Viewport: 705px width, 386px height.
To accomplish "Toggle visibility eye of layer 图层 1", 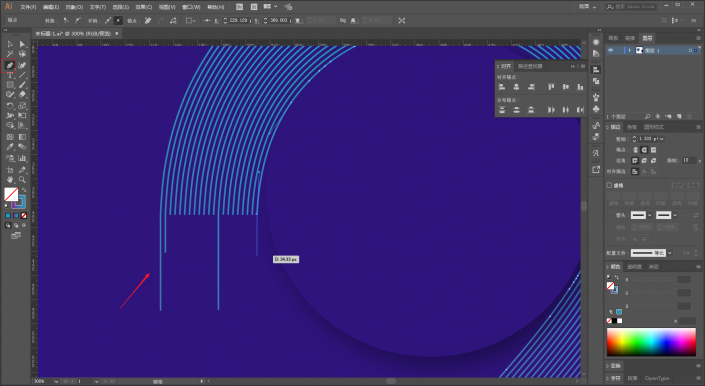I will tap(611, 50).
